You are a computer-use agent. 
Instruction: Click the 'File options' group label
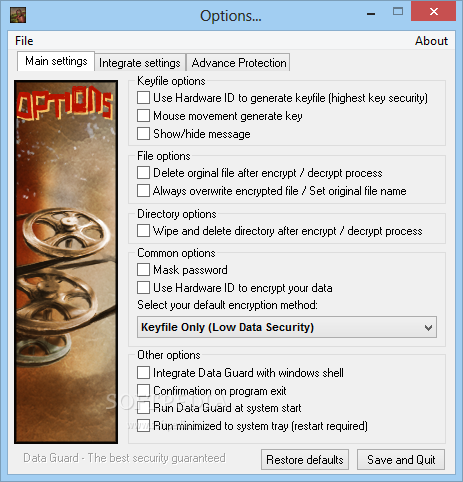(x=164, y=156)
